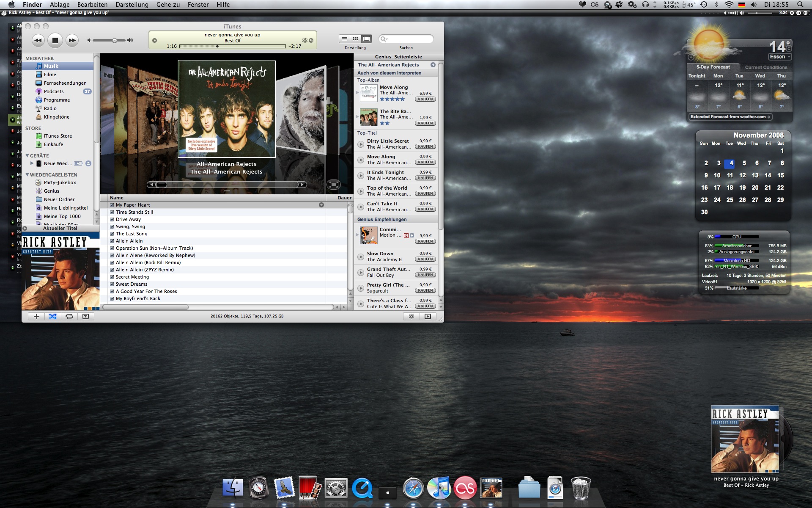This screenshot has height=508, width=812.
Task: Start Genius with the atom button
Action: tap(411, 316)
